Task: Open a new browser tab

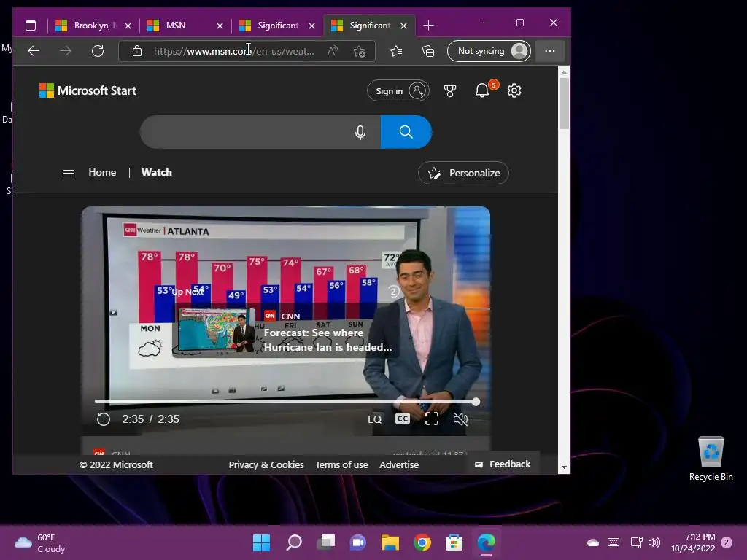Action: (x=428, y=26)
